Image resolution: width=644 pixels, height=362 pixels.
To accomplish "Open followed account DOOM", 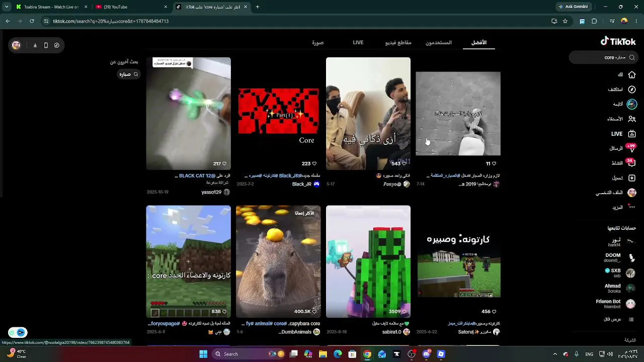I will (x=619, y=258).
